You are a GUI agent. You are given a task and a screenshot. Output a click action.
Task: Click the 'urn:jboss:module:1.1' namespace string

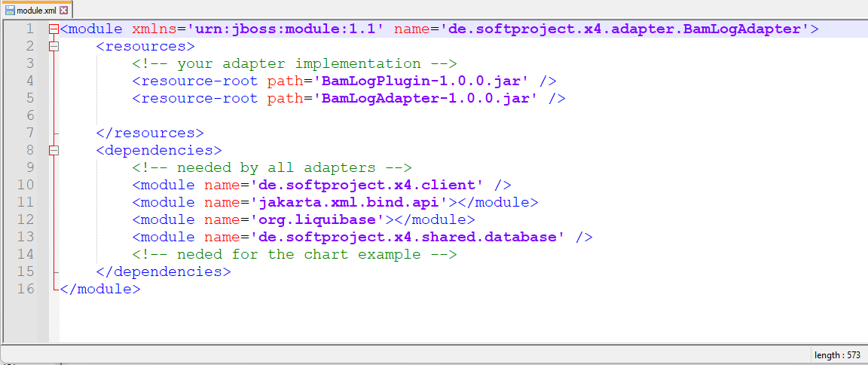click(x=286, y=29)
